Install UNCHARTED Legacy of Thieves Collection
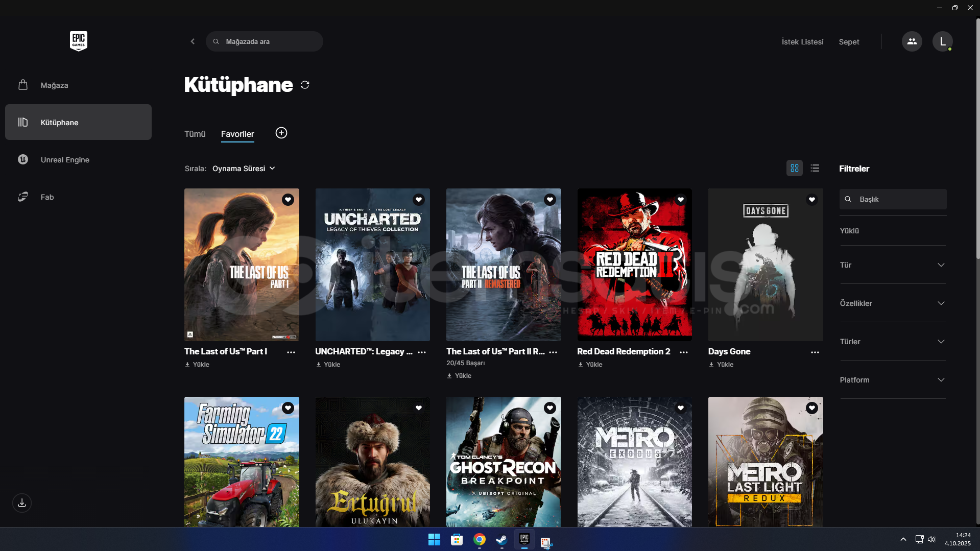The image size is (980, 551). point(328,365)
